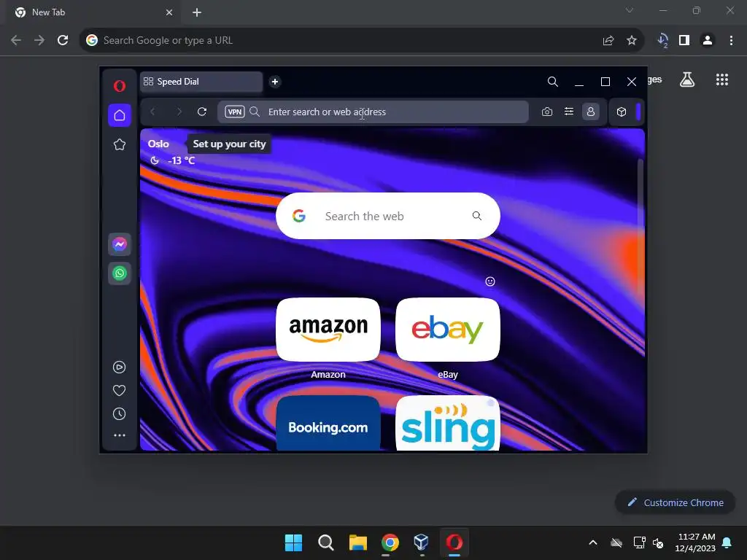
Task: Share this page icon in Chrome omnibox
Action: point(608,41)
